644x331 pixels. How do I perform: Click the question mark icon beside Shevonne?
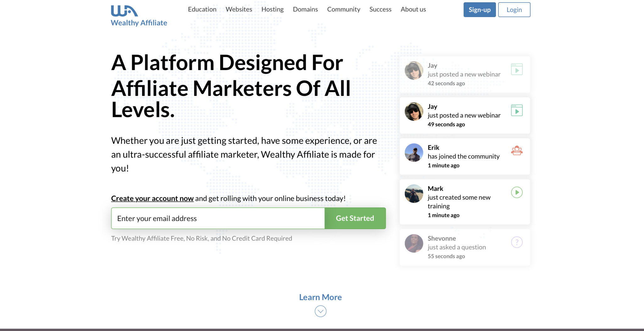pyautogui.click(x=517, y=242)
